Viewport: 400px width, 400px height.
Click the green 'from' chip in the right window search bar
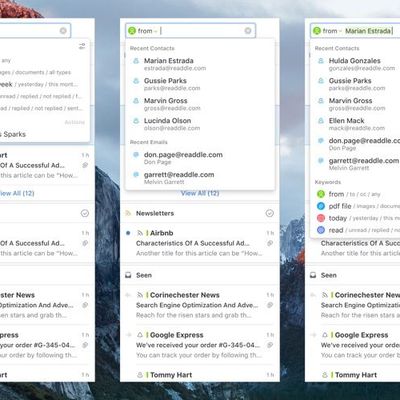click(317, 31)
